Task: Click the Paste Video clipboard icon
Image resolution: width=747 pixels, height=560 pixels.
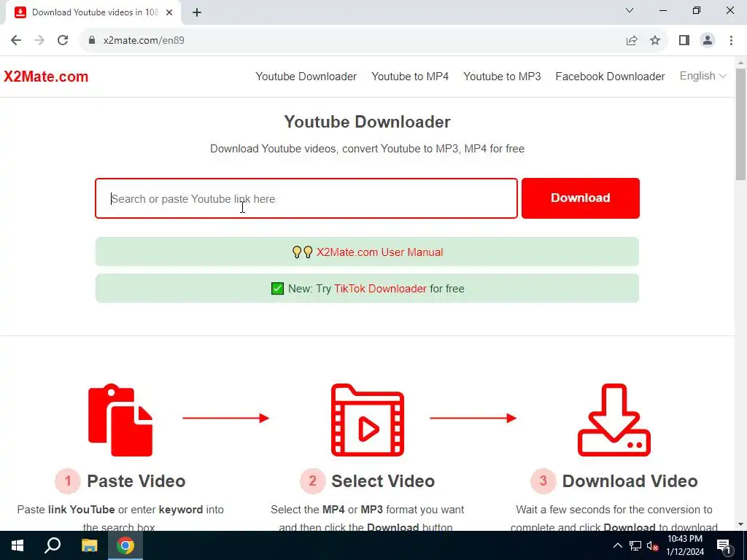Action: point(120,420)
